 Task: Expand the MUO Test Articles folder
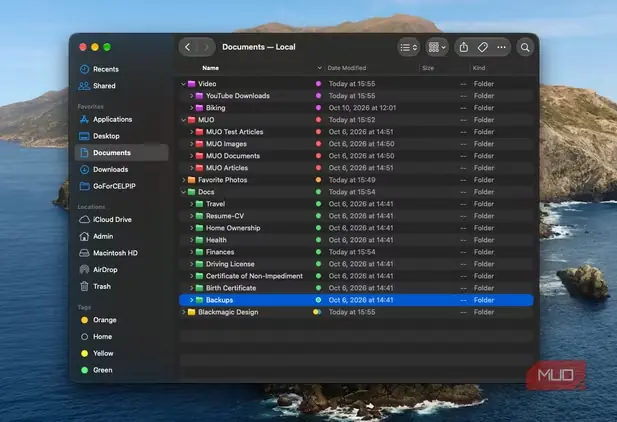pos(191,132)
